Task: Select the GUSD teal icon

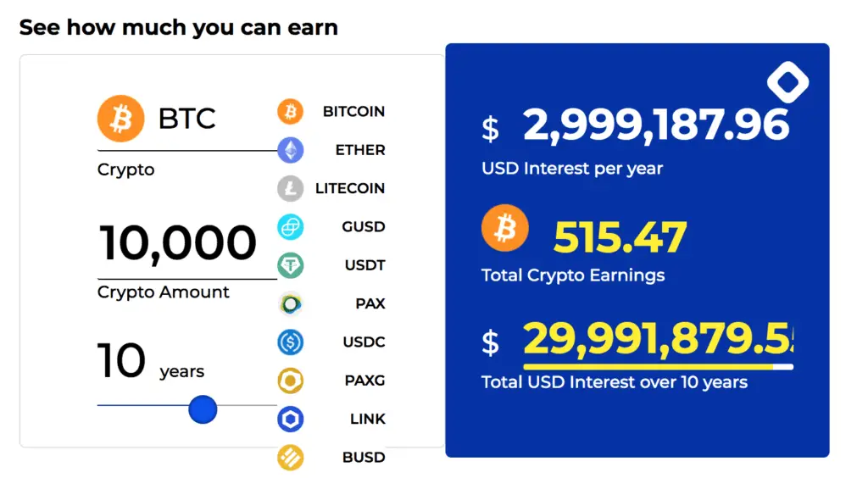Action: click(x=290, y=227)
